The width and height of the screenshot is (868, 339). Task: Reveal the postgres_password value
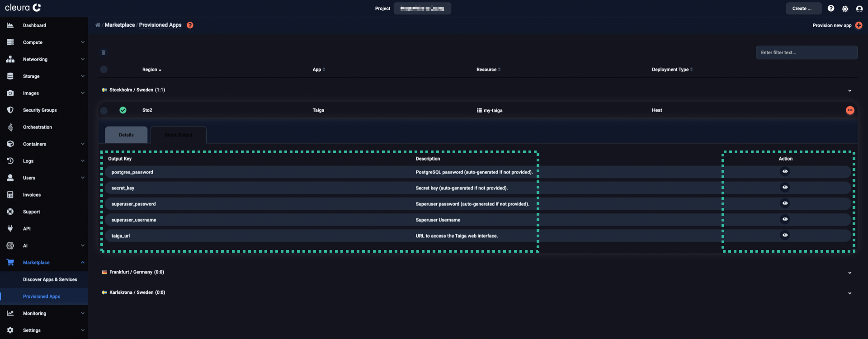tap(785, 171)
